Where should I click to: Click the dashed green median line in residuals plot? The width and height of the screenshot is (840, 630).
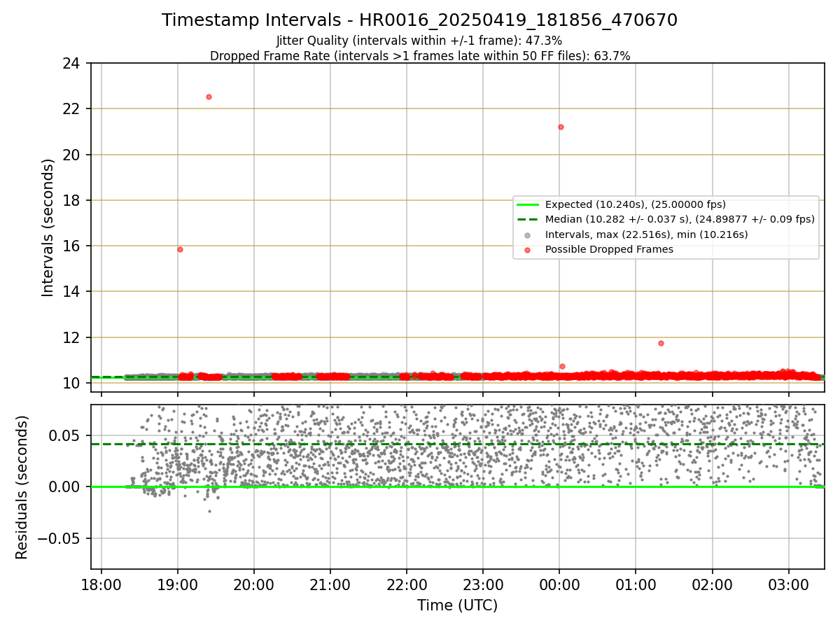(x=457, y=444)
